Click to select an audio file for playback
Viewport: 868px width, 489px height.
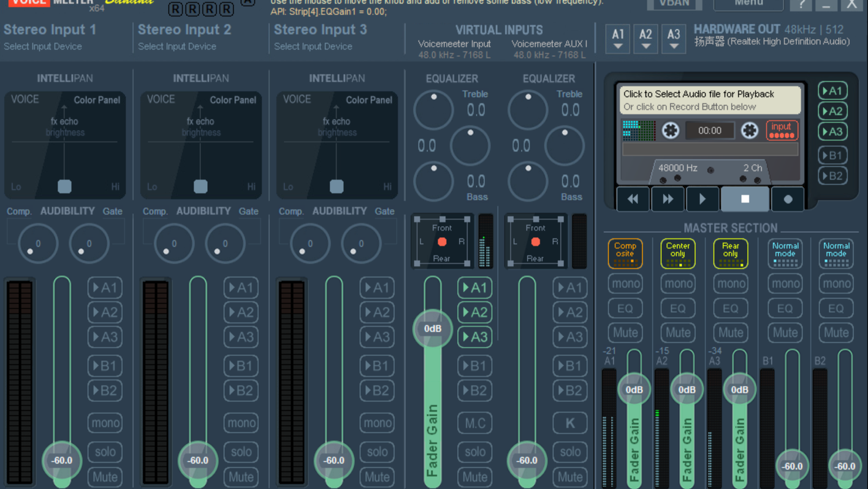pyautogui.click(x=709, y=100)
